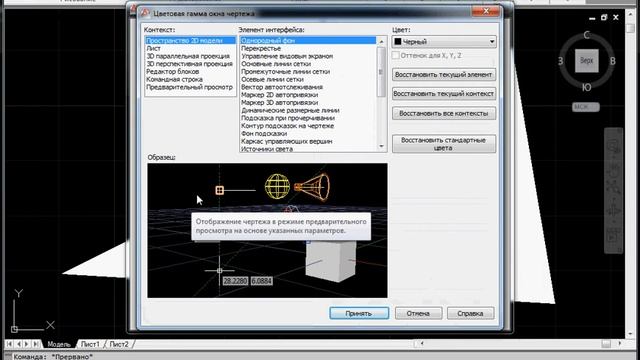Pick 'Маркер 3D автопривязки' element

click(x=279, y=102)
